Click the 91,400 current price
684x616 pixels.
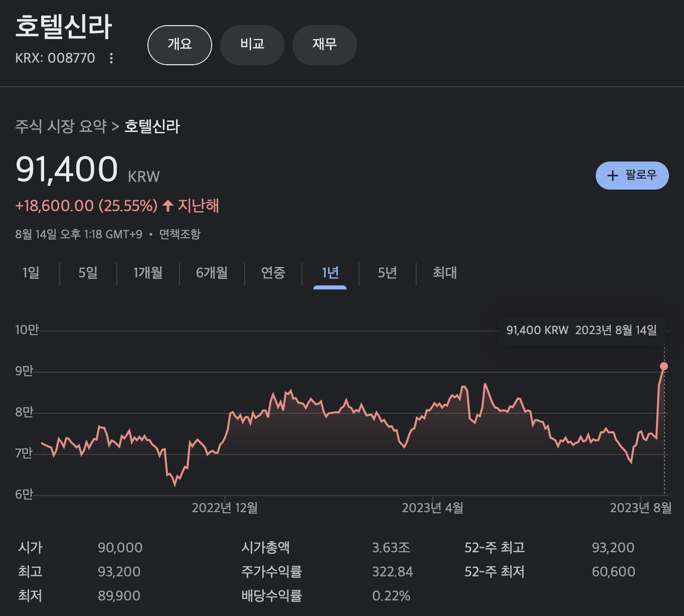[x=67, y=169]
